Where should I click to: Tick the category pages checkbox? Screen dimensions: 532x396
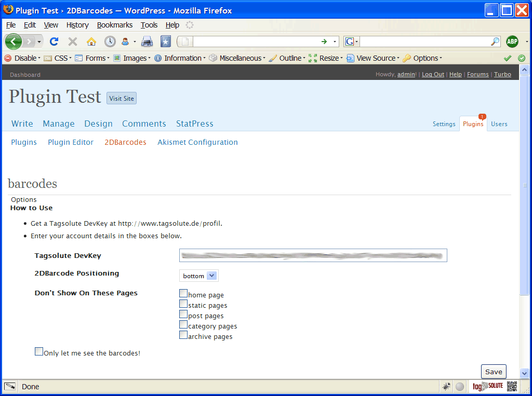tap(183, 324)
